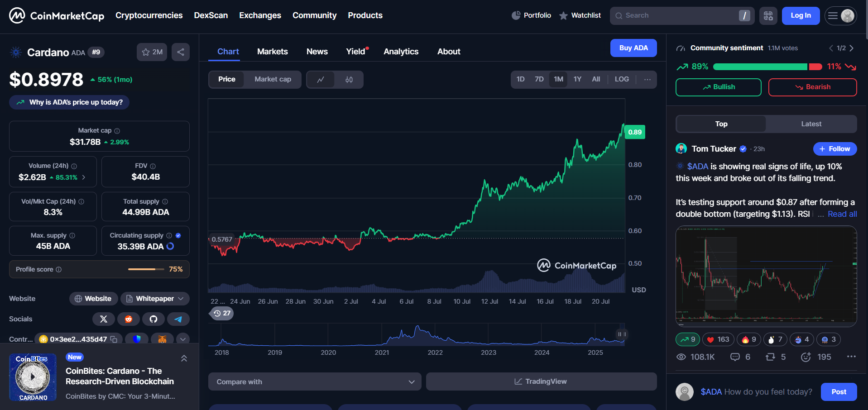
Task: Click the Market cap info icon
Action: pyautogui.click(x=117, y=131)
